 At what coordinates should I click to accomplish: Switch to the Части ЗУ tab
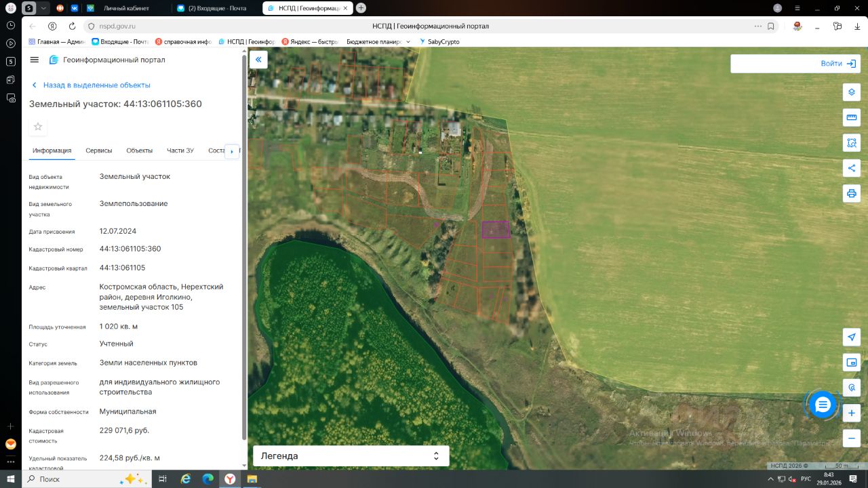pyautogui.click(x=180, y=150)
